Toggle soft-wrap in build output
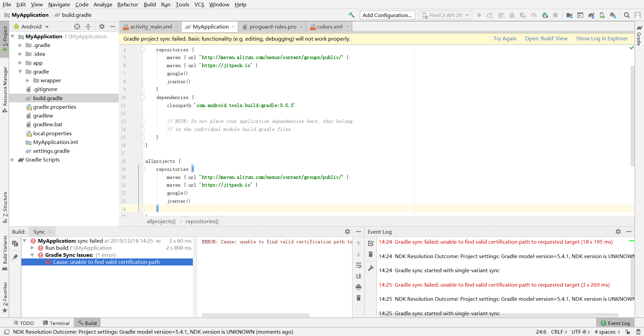644x336 pixels. 359,265
